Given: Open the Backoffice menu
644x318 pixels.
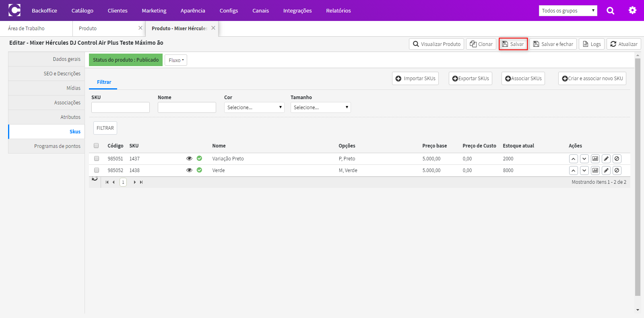Looking at the screenshot, I should [x=44, y=10].
